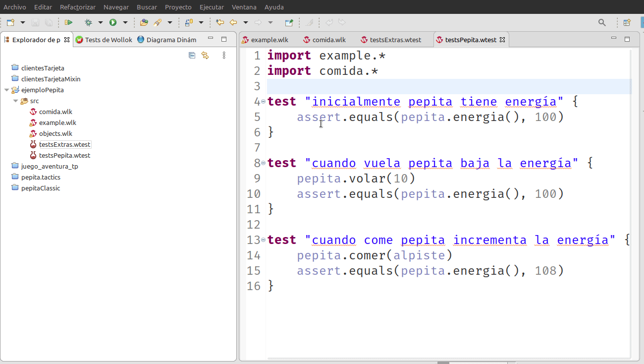Screen dimensions: 644x364
Task: Open the Search toolbar dropdown arrow
Action: tap(170, 22)
